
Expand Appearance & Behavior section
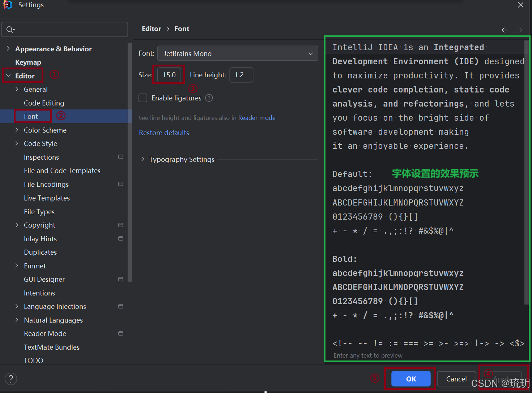(x=8, y=48)
